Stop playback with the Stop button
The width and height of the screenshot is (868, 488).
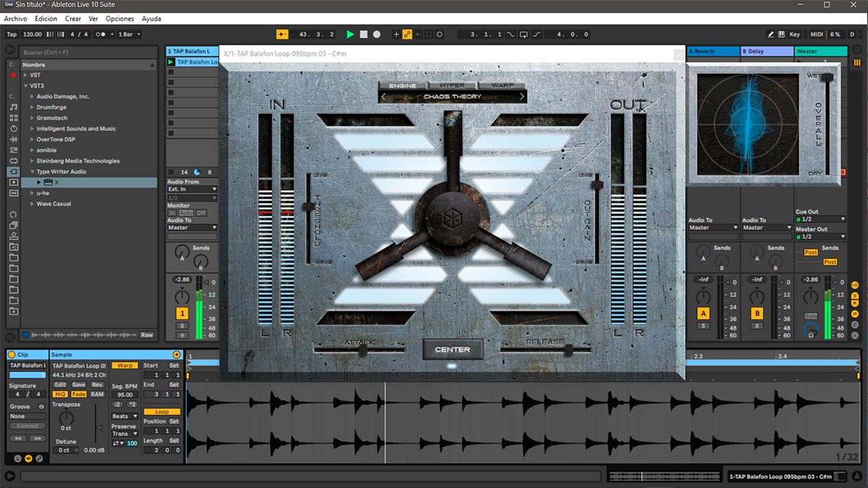pos(364,34)
